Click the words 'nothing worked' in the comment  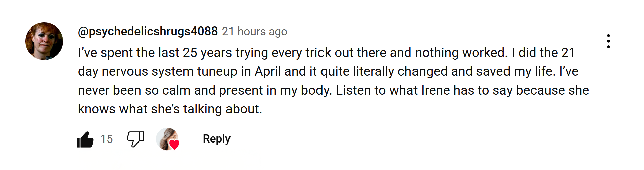tap(461, 53)
